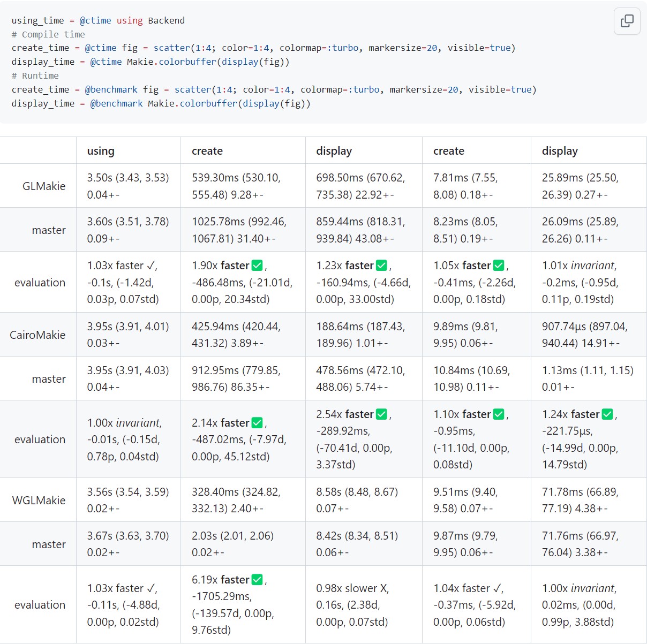Click green checkmark beside 6.19x faster
This screenshot has height=644, width=647.
(257, 580)
